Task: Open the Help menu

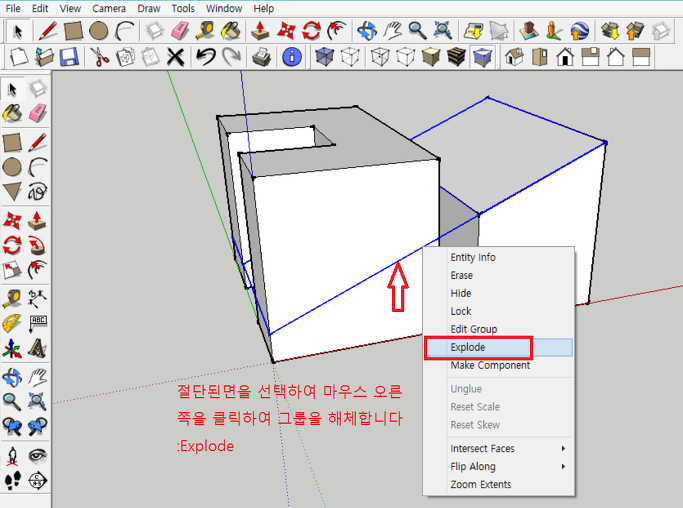Action: [264, 8]
